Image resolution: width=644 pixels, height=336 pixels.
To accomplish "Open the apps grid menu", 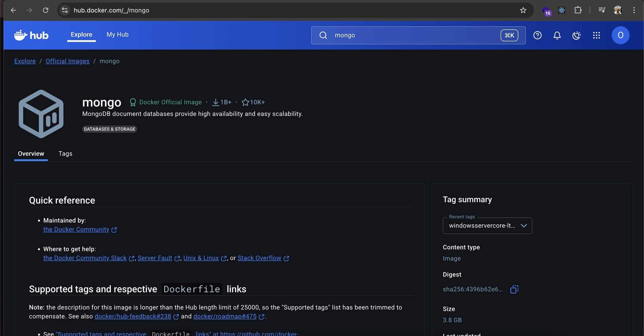I will 596,35.
